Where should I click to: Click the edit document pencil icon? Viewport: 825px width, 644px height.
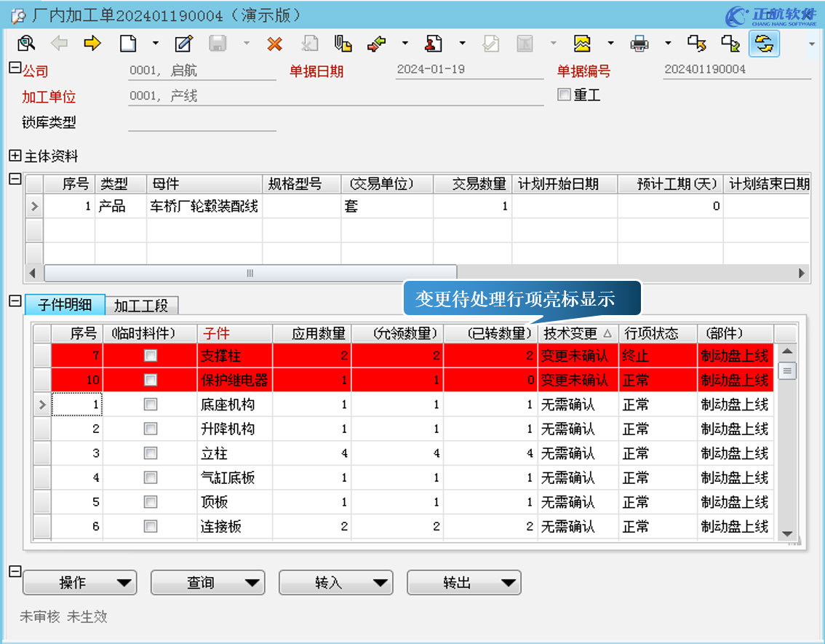click(x=183, y=43)
